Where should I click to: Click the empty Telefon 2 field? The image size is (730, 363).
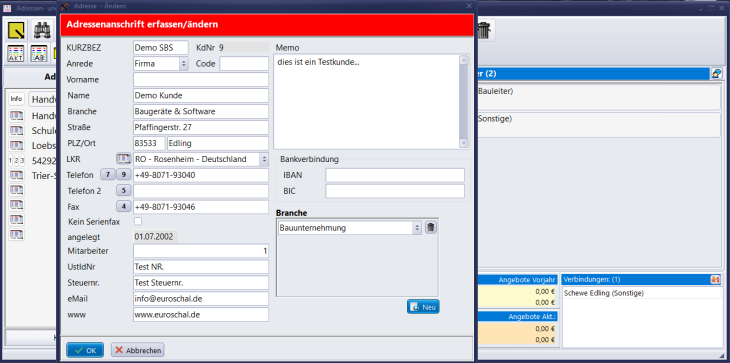[x=201, y=191]
